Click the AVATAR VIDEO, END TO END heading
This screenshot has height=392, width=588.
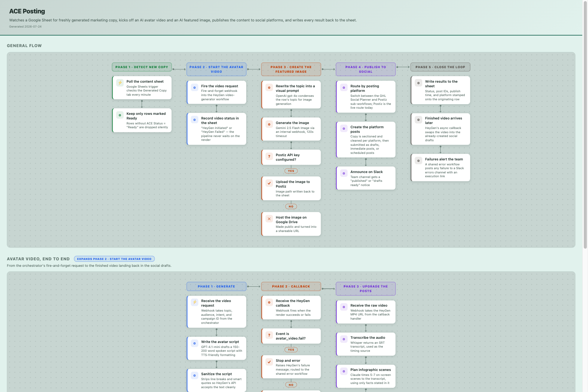[38, 259]
